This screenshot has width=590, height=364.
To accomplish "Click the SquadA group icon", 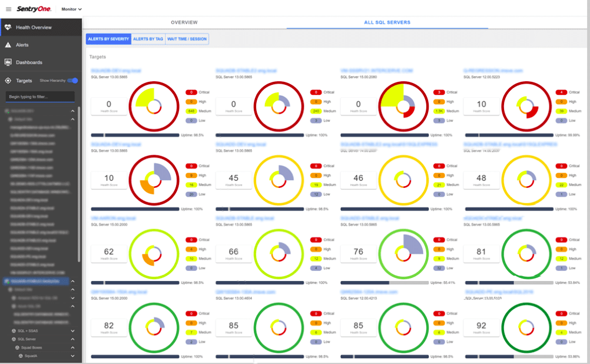I will 21,356.
